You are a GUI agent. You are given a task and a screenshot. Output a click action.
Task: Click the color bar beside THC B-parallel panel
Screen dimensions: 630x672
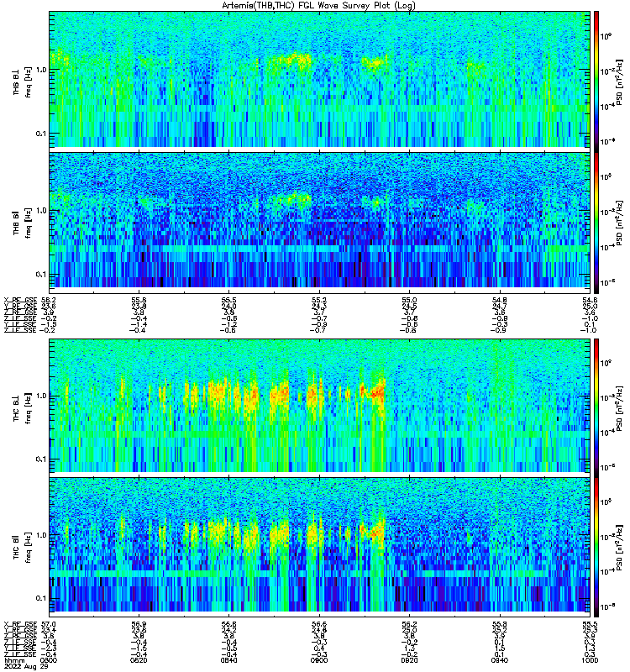pyautogui.click(x=596, y=547)
